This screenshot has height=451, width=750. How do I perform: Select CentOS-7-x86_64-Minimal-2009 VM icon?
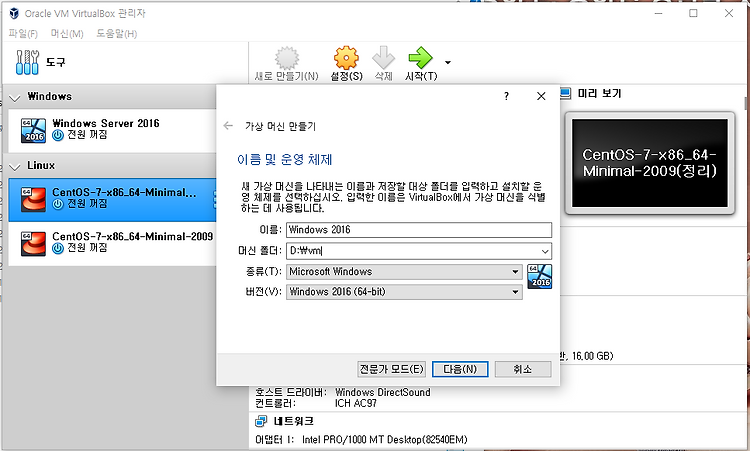[33, 243]
